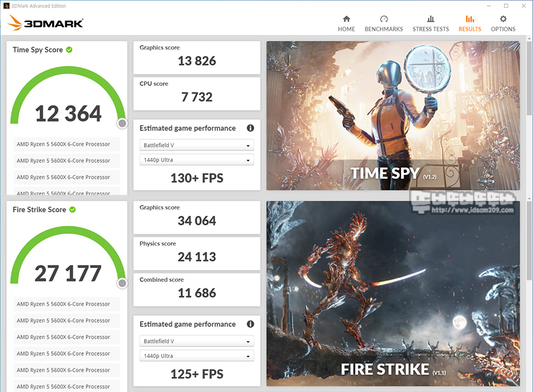Click the Time Spy Score heading
533x392 pixels.
(38, 50)
